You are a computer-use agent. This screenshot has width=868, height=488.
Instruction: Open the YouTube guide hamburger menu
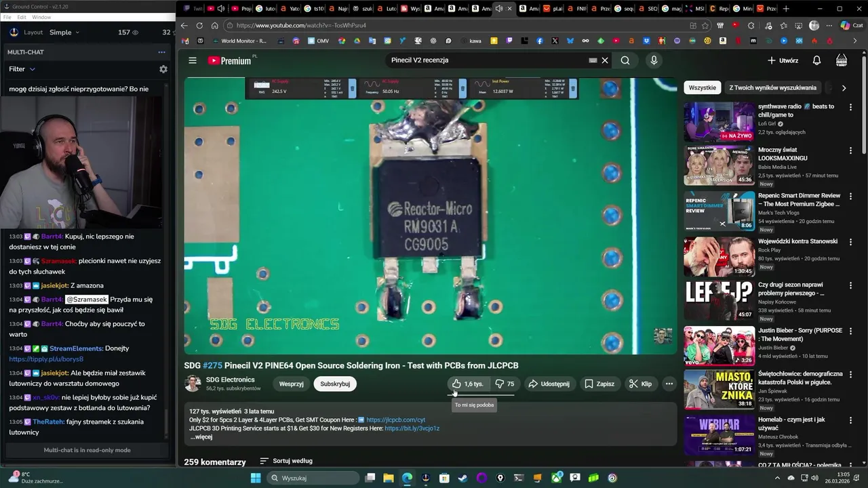[x=193, y=60]
